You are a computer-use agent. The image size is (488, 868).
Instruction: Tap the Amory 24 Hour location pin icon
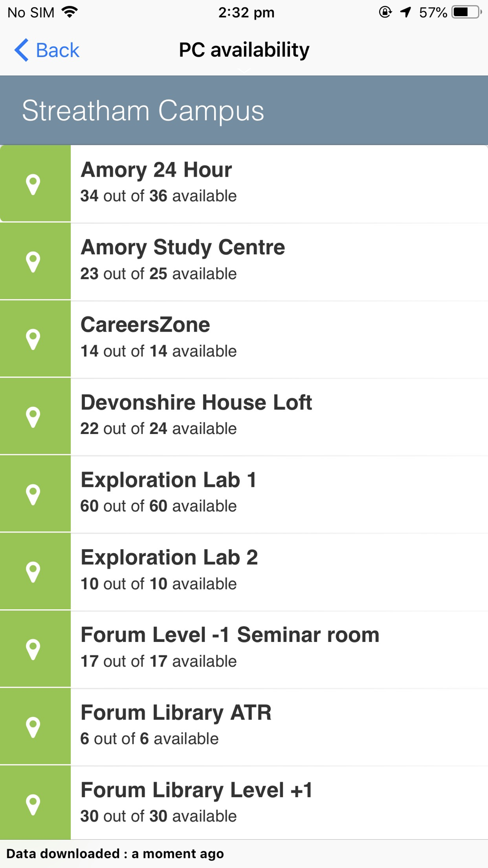[33, 185]
